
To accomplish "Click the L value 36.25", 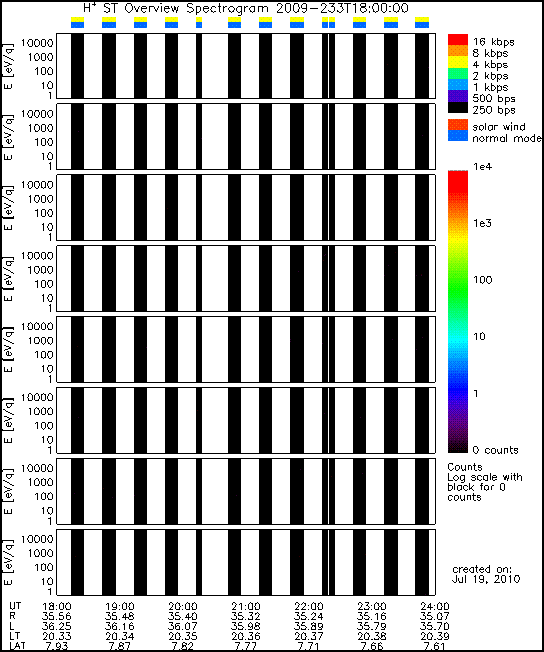I will point(57,626).
